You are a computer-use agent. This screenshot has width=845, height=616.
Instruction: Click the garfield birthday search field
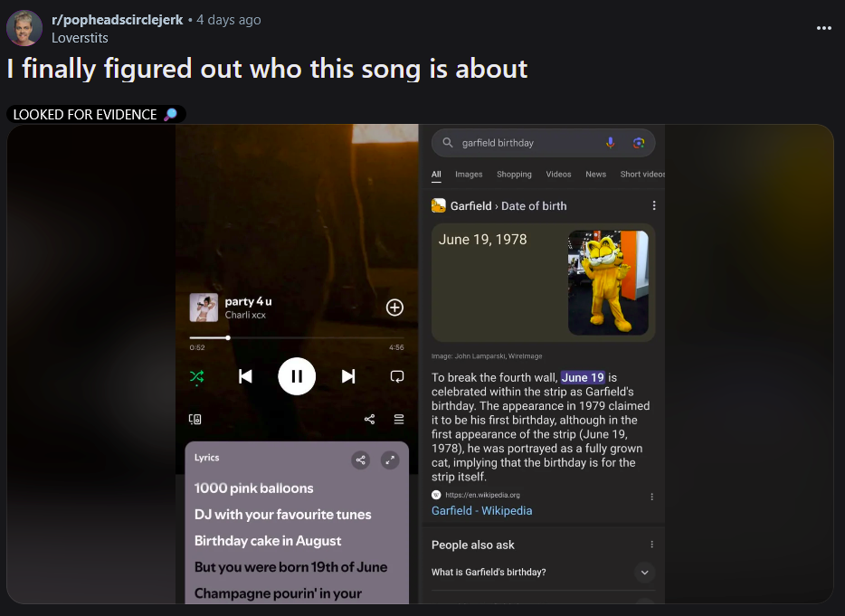pos(543,143)
